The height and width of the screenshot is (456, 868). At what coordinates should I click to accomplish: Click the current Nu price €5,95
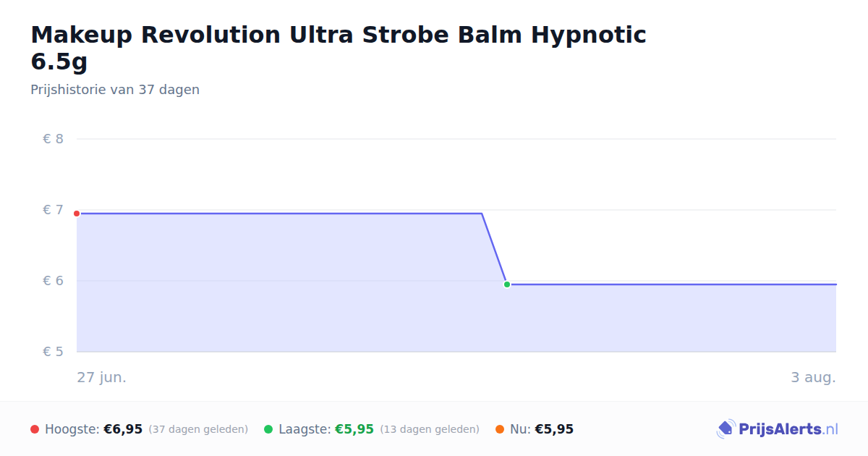(554, 429)
